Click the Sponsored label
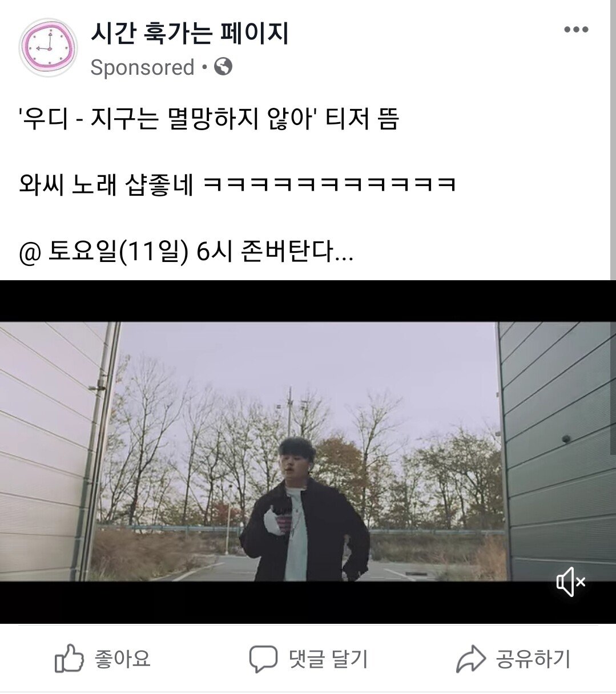616x694 pixels. tap(142, 67)
